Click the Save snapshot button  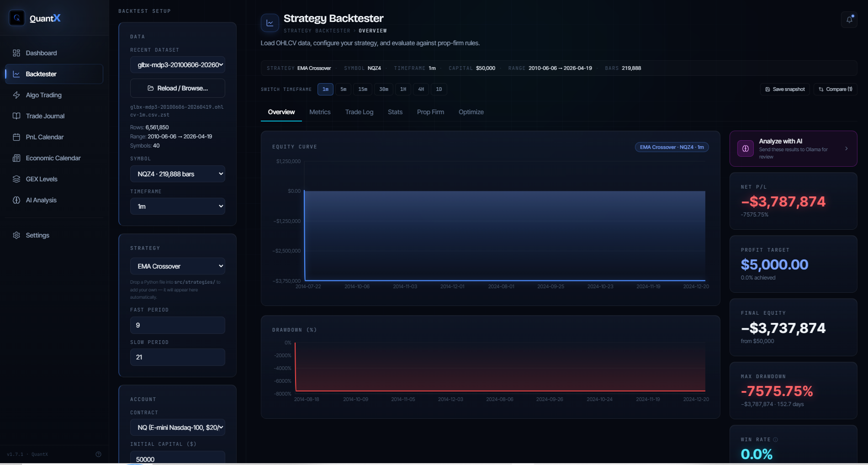point(785,90)
